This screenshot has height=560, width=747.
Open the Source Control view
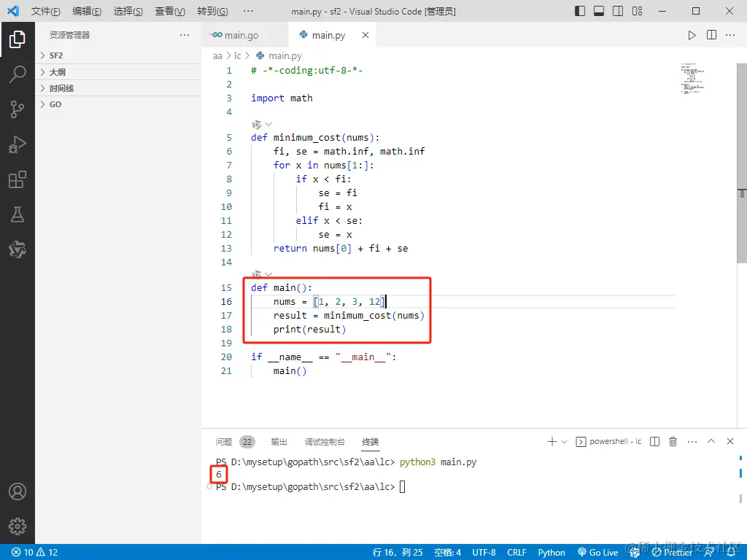tap(18, 109)
